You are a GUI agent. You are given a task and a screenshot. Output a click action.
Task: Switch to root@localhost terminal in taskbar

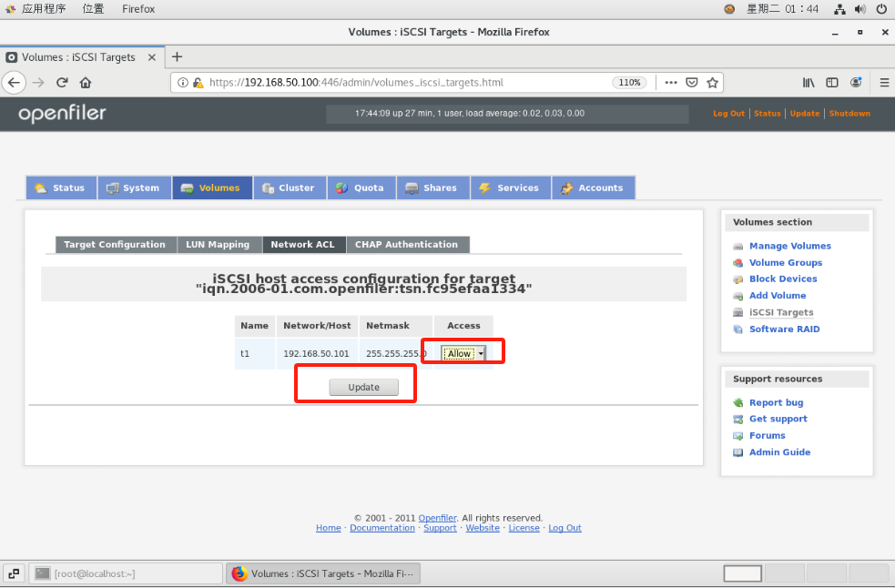126,573
